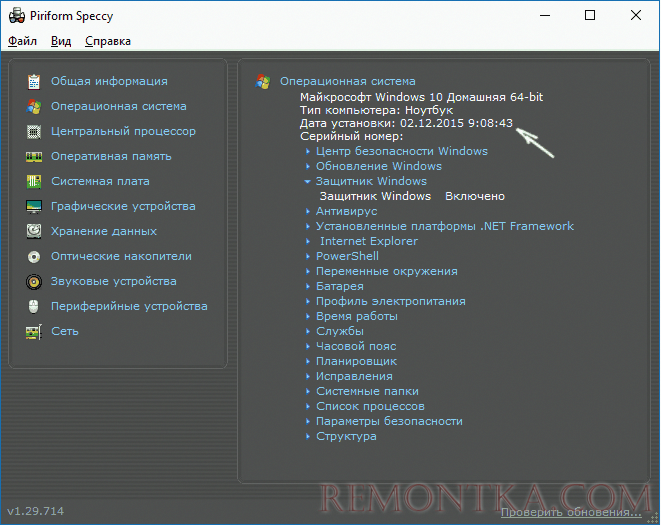Open the Файл menu

[22, 41]
